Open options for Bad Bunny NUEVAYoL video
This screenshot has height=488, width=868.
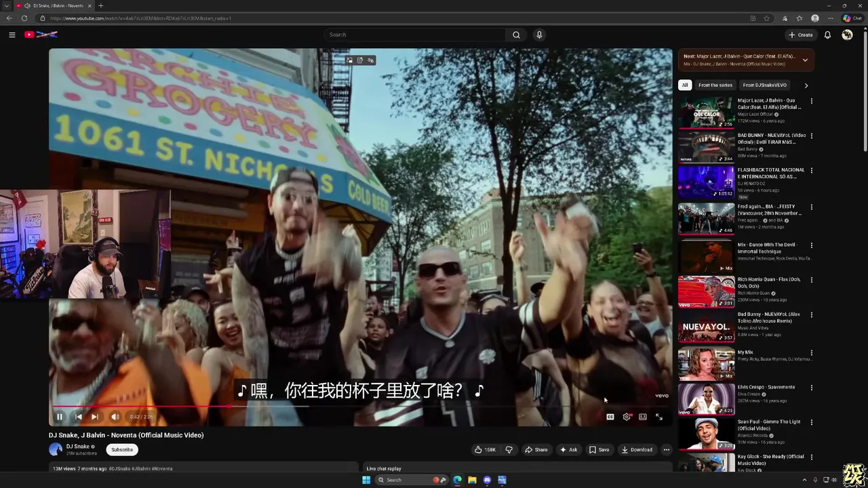point(811,136)
